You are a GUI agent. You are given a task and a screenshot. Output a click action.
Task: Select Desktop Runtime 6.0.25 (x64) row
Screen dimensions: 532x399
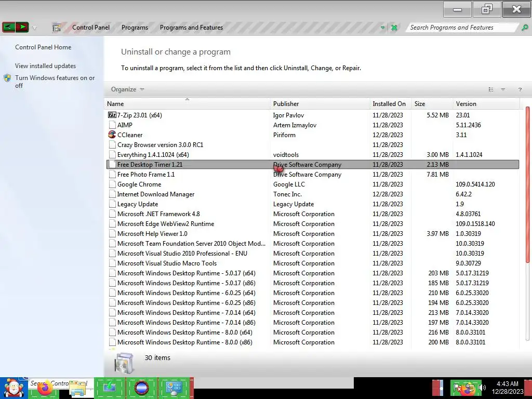312,293
